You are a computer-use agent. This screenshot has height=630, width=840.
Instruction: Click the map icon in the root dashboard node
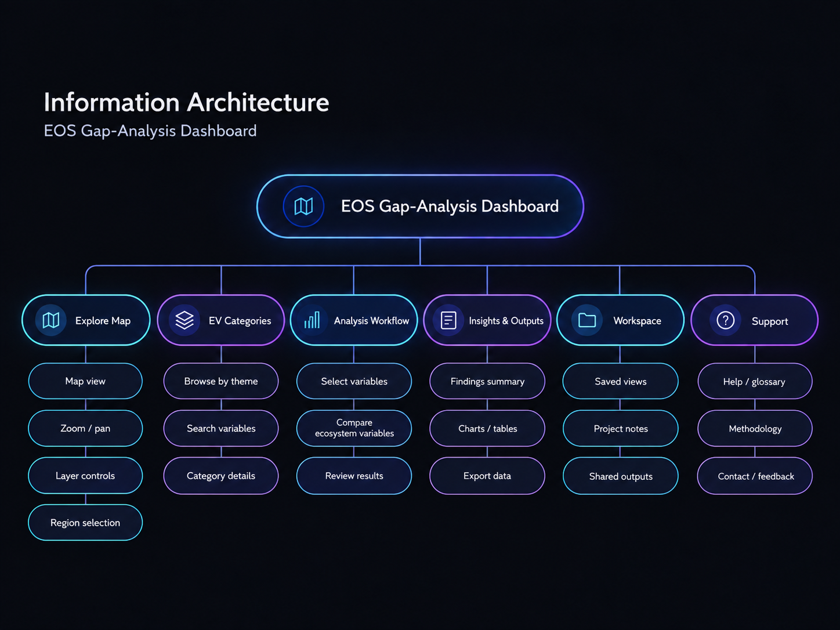tap(303, 206)
